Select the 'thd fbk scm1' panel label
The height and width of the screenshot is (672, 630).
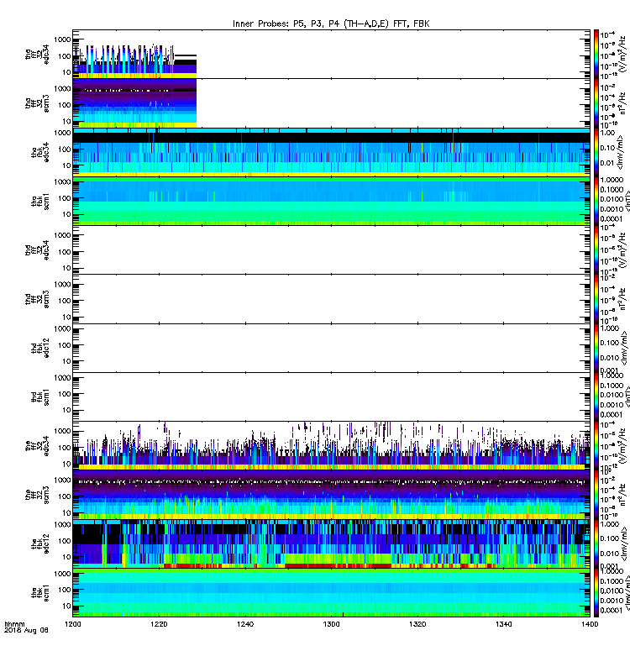[x=39, y=396]
